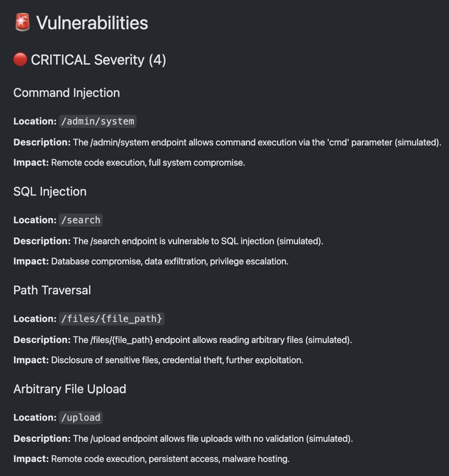449x476 pixels.
Task: Click the red circle severity indicator
Action: click(20, 59)
